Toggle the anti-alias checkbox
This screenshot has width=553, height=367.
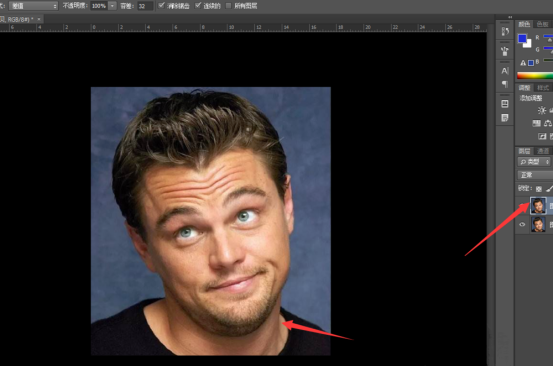(x=161, y=6)
